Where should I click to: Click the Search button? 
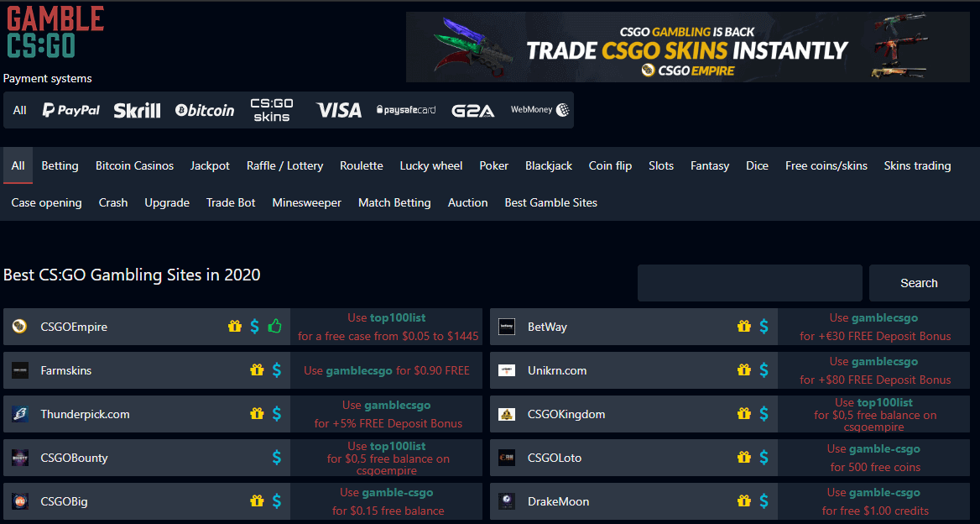point(919,283)
